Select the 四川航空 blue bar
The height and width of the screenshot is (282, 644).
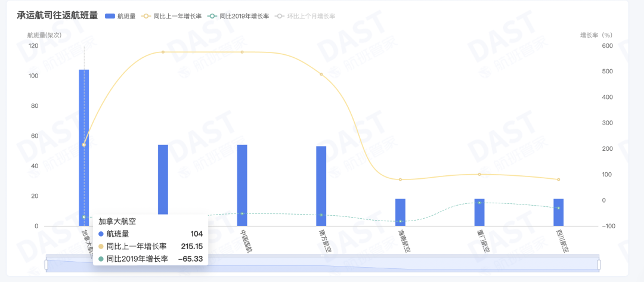coord(559,212)
